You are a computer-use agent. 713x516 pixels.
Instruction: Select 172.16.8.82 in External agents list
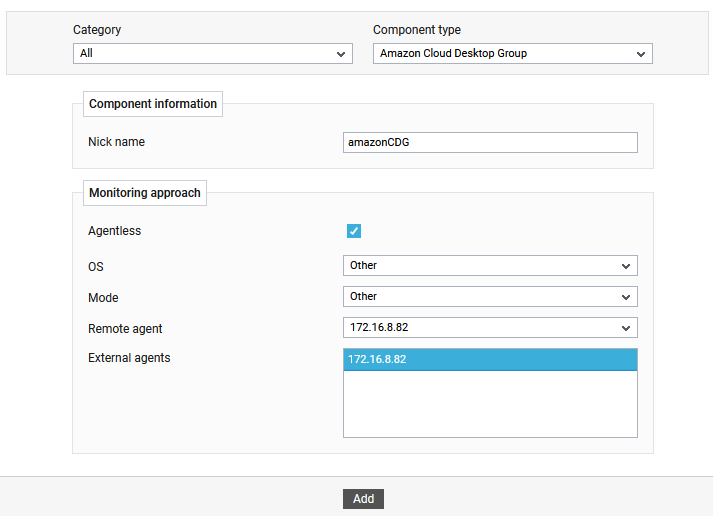pyautogui.click(x=490, y=360)
